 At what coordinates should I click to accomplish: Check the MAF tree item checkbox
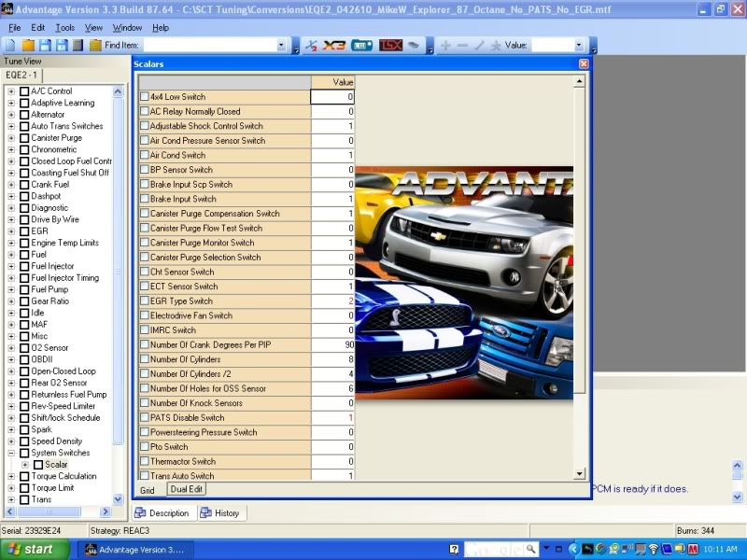[x=24, y=324]
